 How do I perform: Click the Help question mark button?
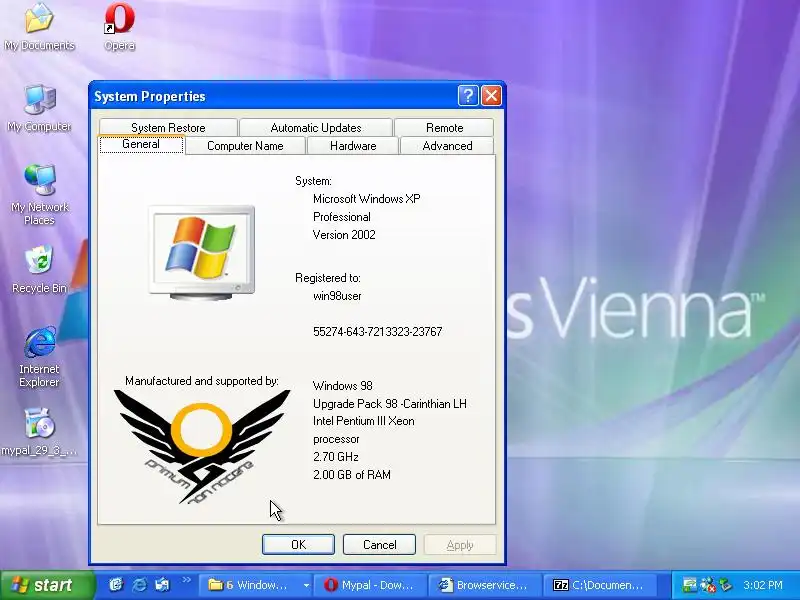click(468, 95)
